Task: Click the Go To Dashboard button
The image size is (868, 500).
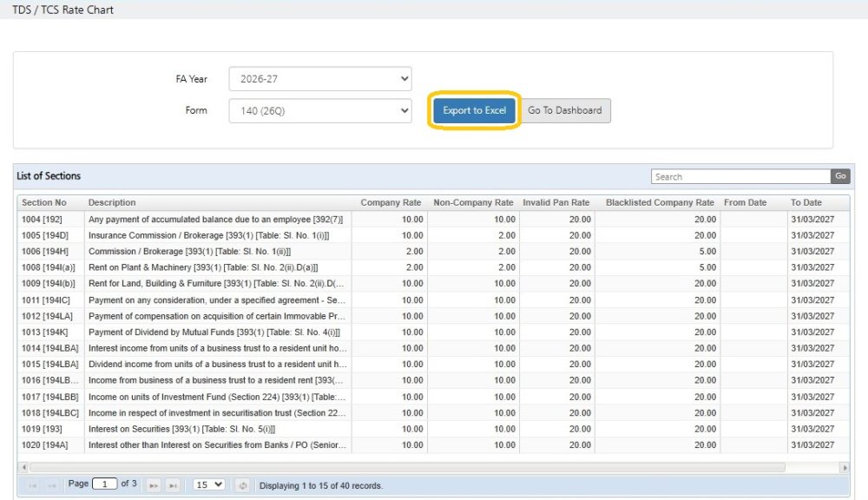Action: coord(565,110)
